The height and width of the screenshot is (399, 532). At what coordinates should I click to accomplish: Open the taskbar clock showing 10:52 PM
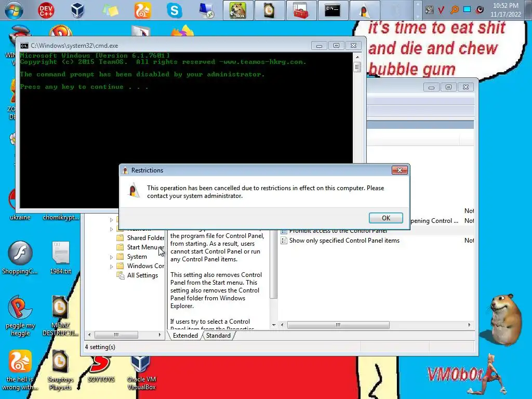tap(506, 10)
